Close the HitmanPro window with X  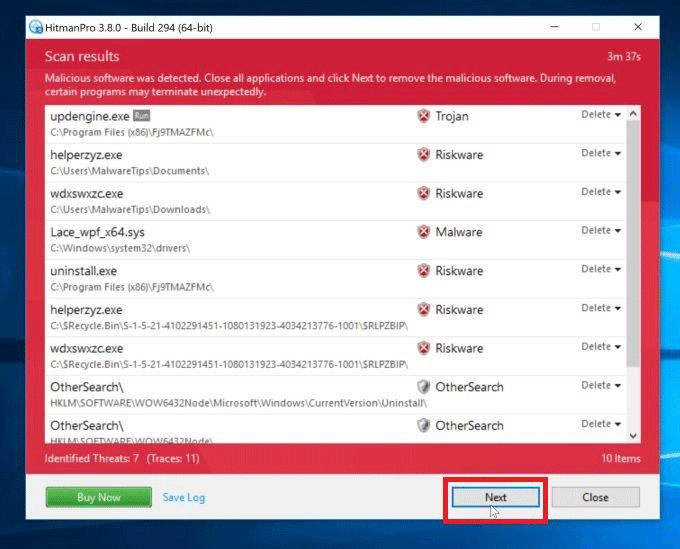coord(638,27)
